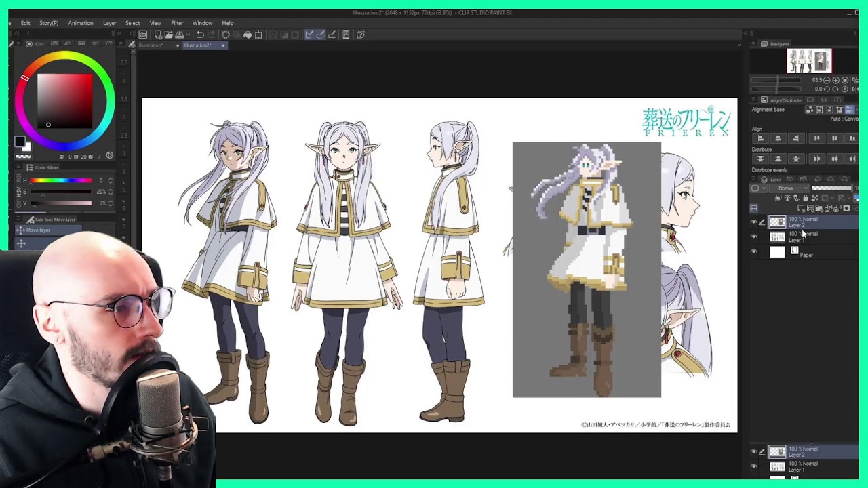Open the Color Slider panel tab

(x=41, y=167)
